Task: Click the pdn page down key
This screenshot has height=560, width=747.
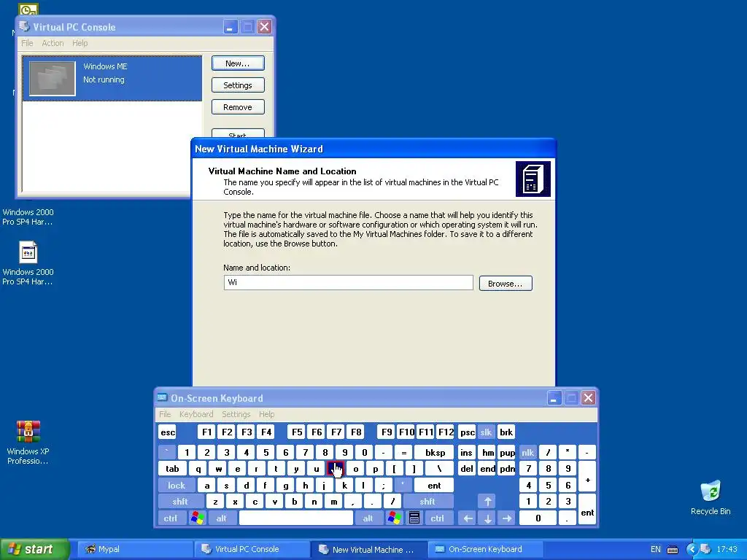Action: point(507,469)
